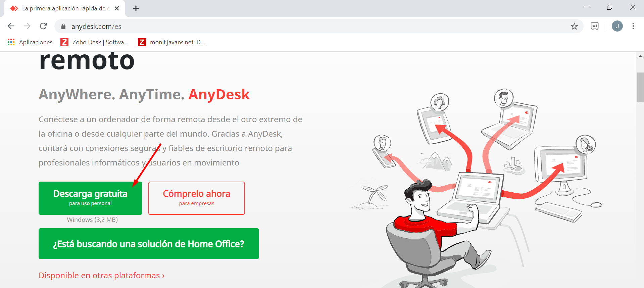Open the J profile avatar

[x=617, y=26]
